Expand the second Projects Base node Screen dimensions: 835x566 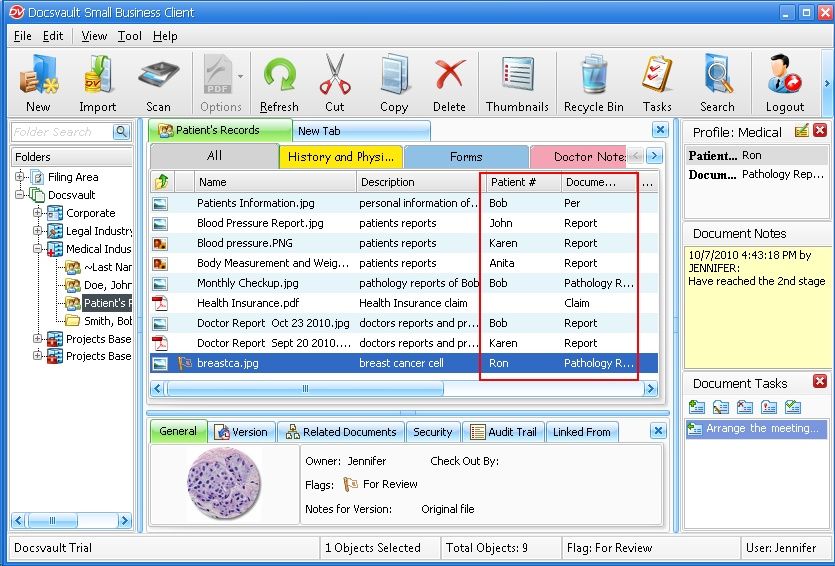[37, 355]
